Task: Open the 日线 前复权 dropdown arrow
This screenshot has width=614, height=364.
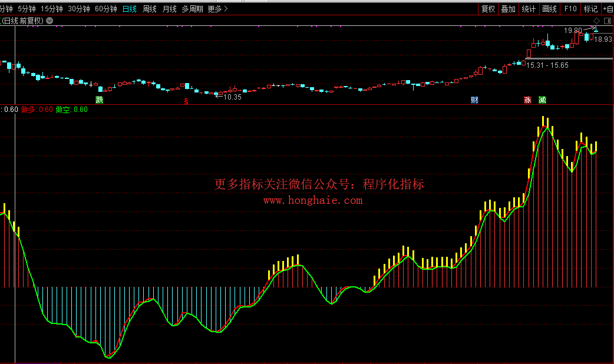Action: [49, 21]
